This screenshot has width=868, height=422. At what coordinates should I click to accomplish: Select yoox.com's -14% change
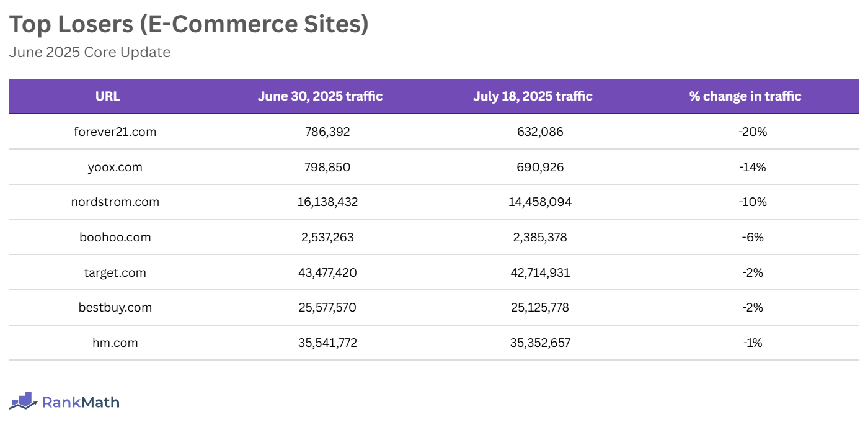[x=753, y=167]
